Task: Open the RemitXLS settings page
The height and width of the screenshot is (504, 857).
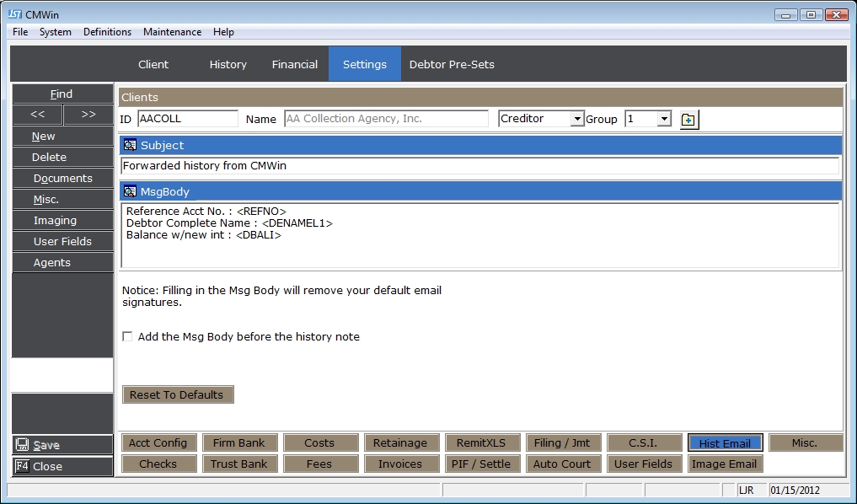Action: [x=482, y=442]
